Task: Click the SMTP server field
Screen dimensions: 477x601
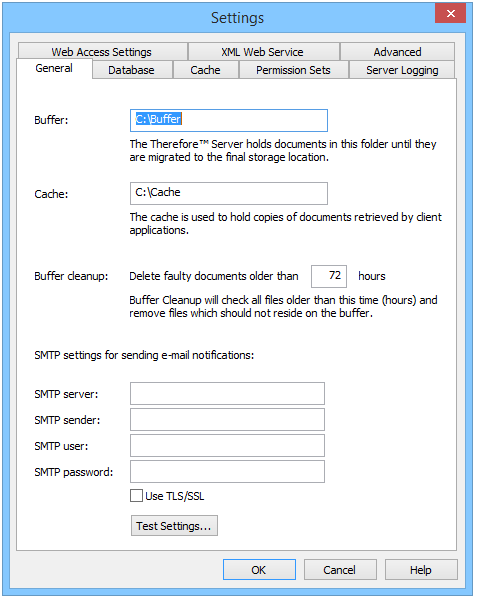Action: pyautogui.click(x=227, y=393)
